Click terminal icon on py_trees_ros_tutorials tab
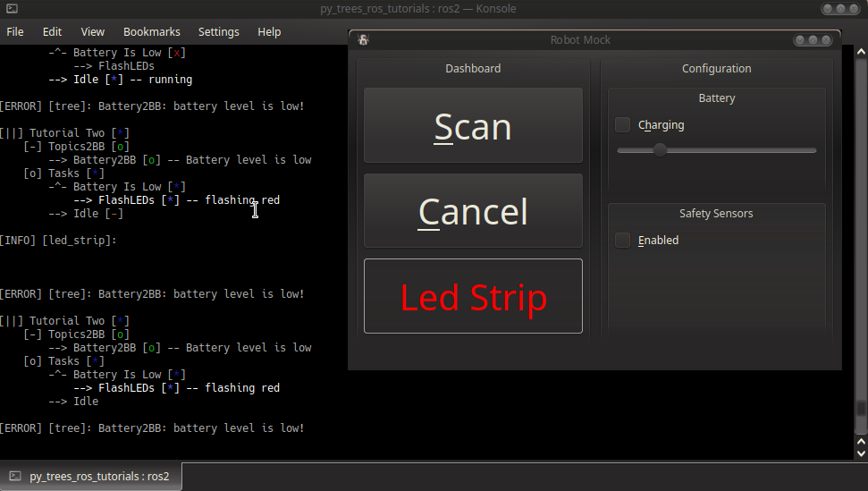This screenshot has height=491, width=868. pyautogui.click(x=15, y=476)
